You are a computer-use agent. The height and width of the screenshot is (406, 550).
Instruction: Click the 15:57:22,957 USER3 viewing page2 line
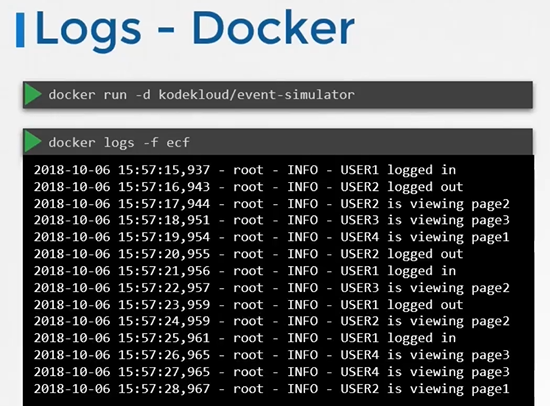(271, 288)
